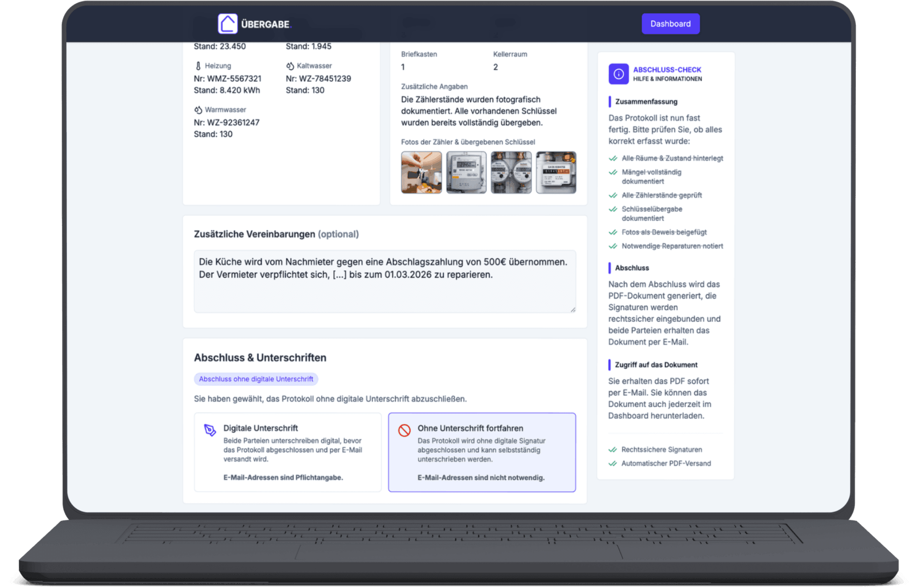Select the Heizung thermometer icon
This screenshot has height=588, width=918.
[198, 65]
